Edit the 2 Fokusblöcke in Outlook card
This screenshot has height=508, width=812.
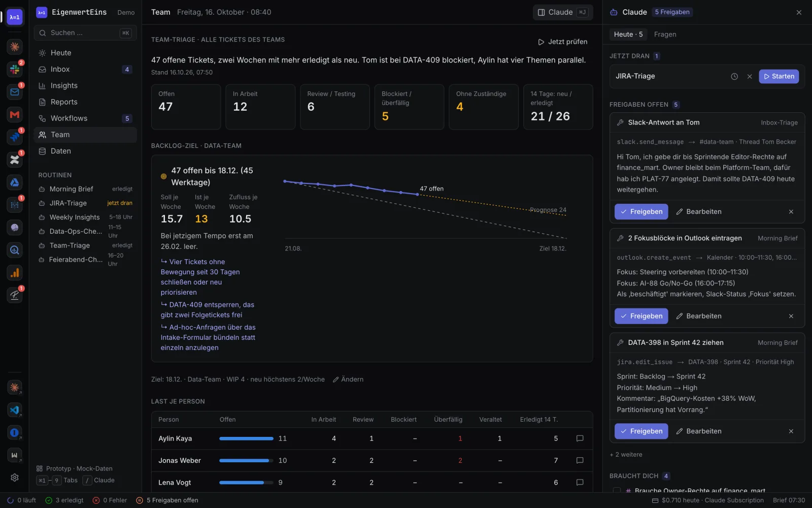tap(699, 316)
